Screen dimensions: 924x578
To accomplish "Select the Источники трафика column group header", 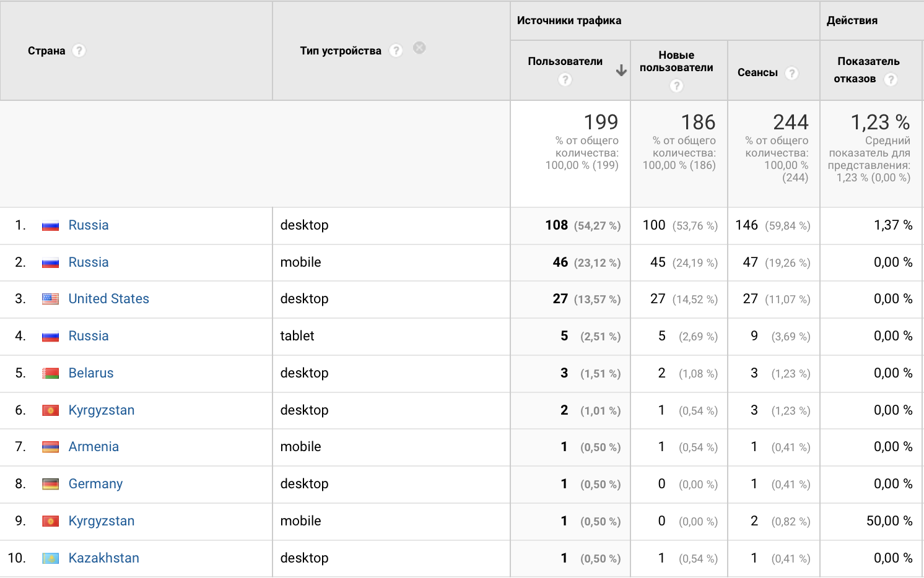I will pyautogui.click(x=569, y=20).
